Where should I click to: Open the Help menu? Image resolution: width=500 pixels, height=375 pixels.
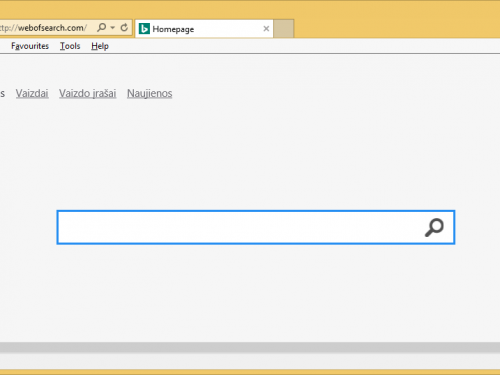pos(100,46)
